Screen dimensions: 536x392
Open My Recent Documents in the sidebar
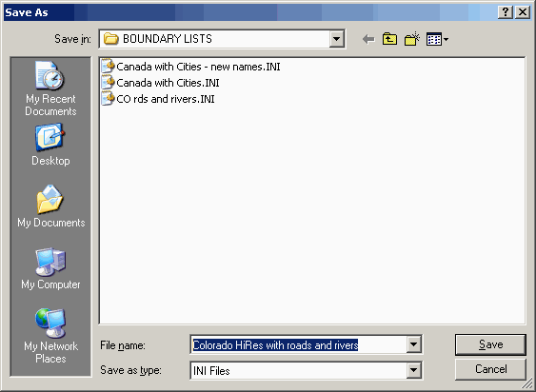tap(50, 88)
